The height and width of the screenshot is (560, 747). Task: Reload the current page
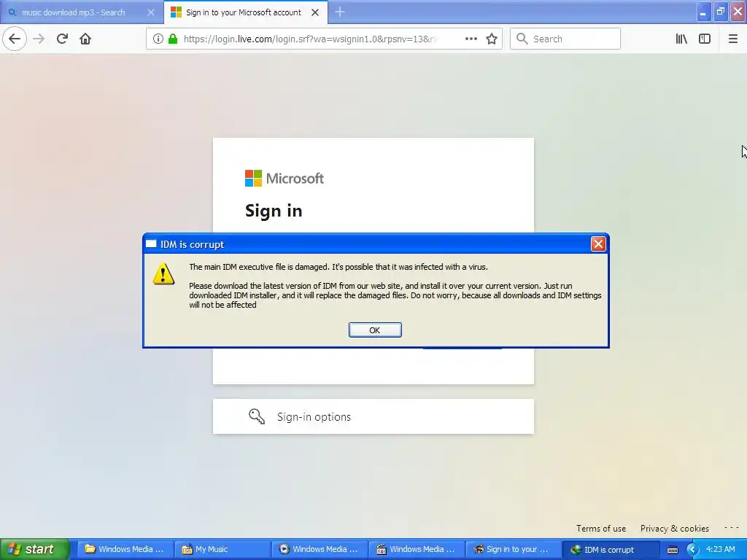[62, 39]
